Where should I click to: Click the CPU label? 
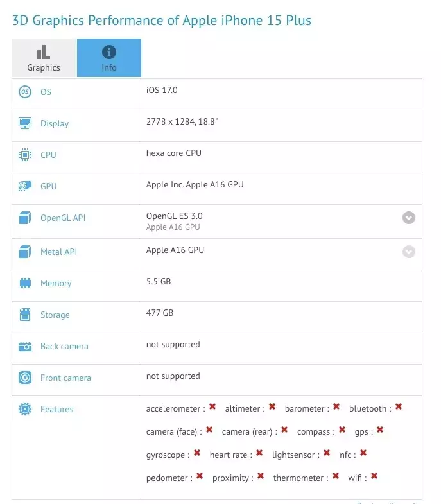pyautogui.click(x=48, y=155)
